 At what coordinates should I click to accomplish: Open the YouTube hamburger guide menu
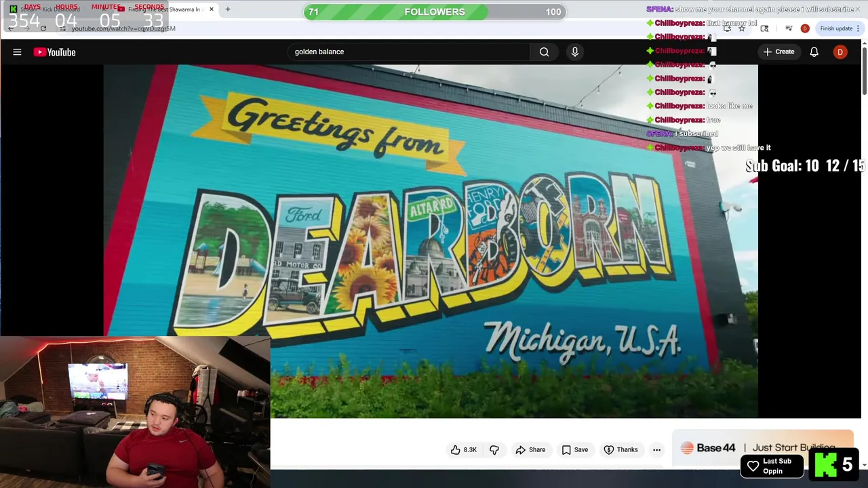[x=17, y=52]
